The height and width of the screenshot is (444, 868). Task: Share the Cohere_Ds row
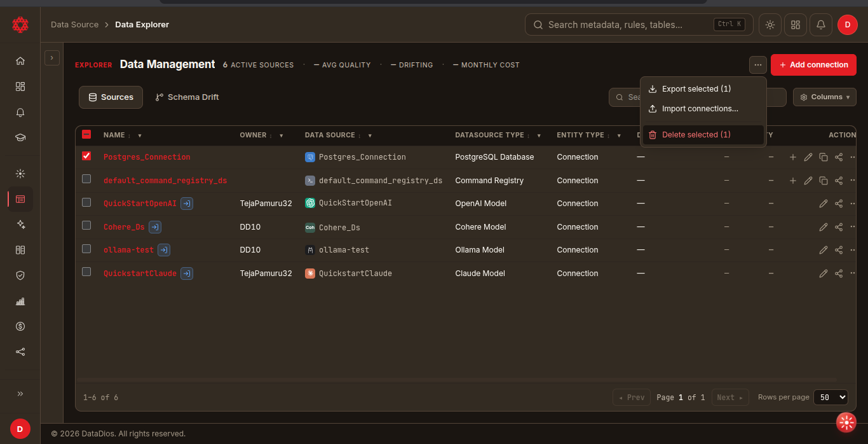tap(839, 227)
